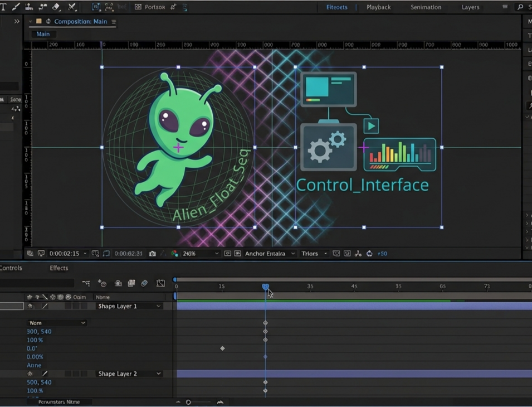
Task: Click the double chevron panel expander
Action: click(17, 21)
